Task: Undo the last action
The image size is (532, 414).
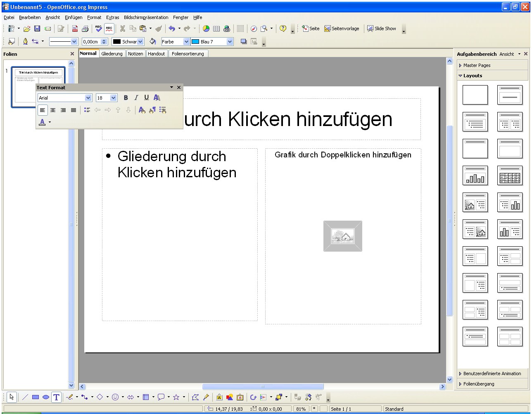Action: 172,29
